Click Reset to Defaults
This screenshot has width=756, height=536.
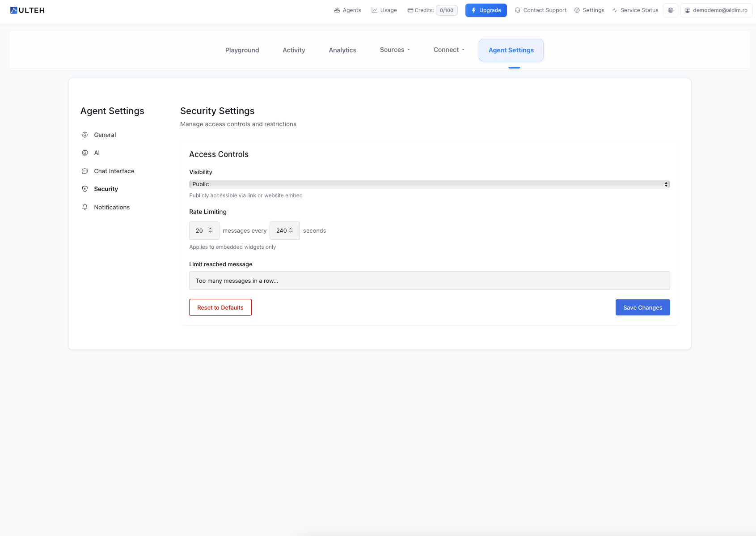coord(220,307)
